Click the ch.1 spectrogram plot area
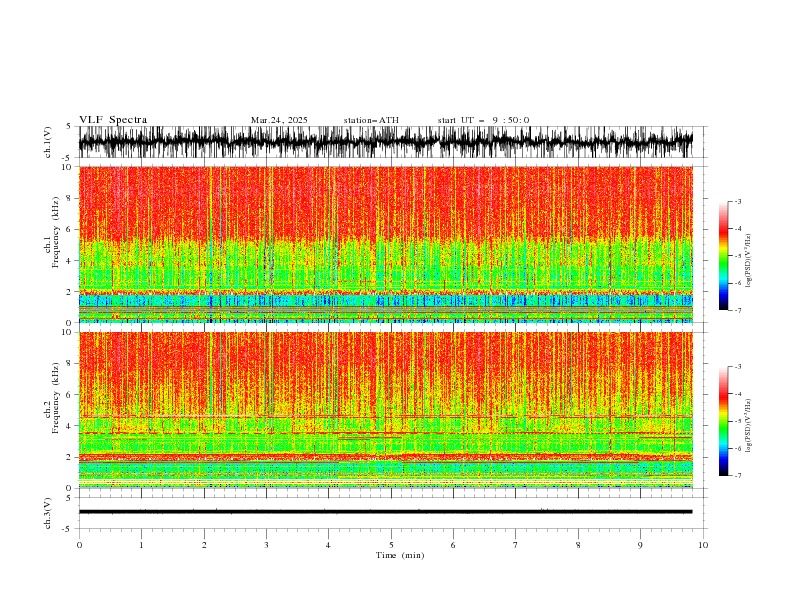Image resolution: width=792 pixels, height=612 pixels. coord(385,244)
